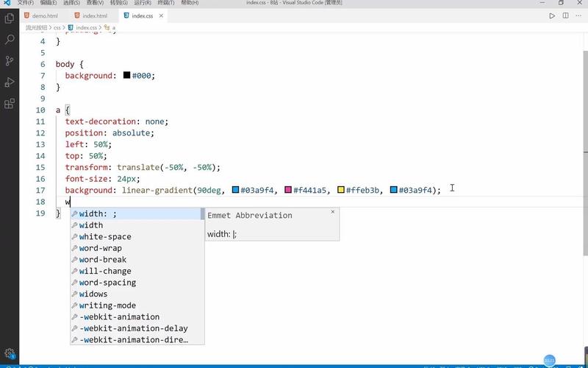Open the editor More Actions ellipsis menu
The image size is (588, 368).
(579, 15)
